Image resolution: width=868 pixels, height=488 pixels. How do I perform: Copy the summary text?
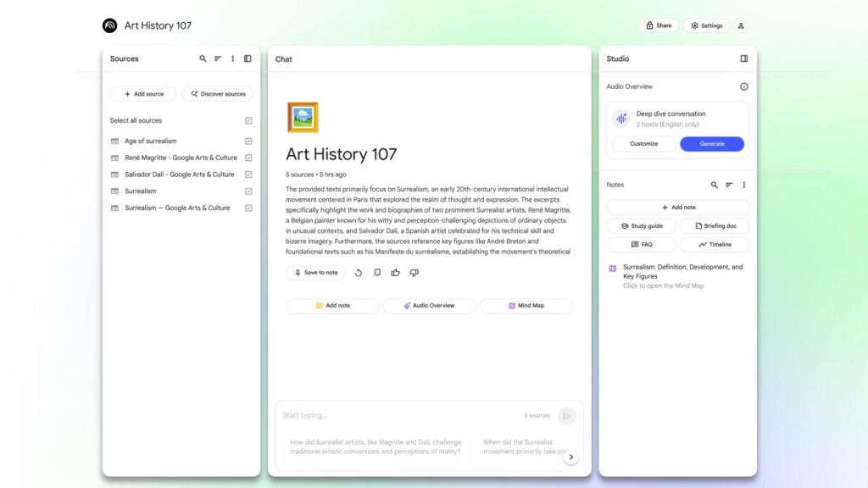tap(377, 273)
